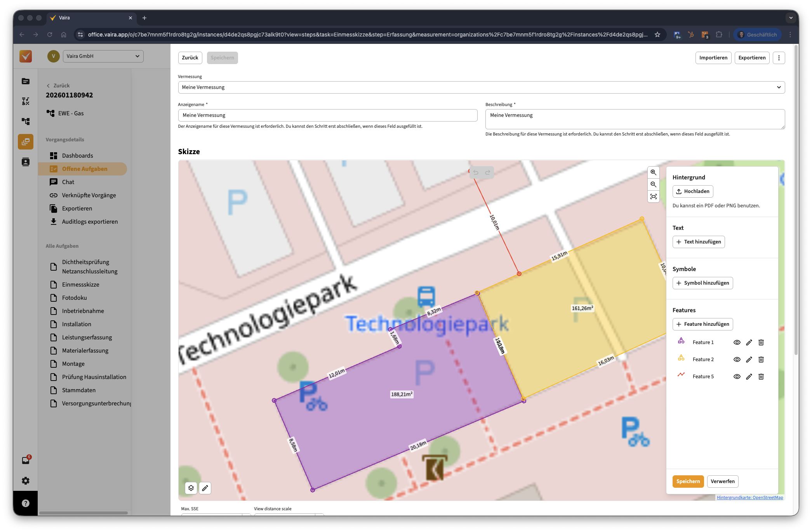Open the map layers icon
Screen dimensions: 812x532
[x=191, y=488]
